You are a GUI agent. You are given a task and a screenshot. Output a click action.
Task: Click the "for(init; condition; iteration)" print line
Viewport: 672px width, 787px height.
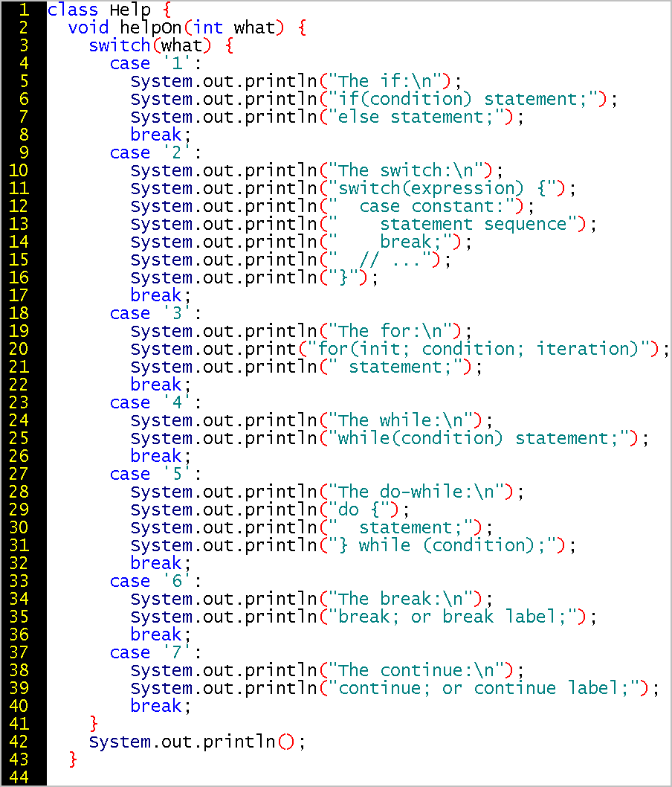pyautogui.click(x=400, y=349)
